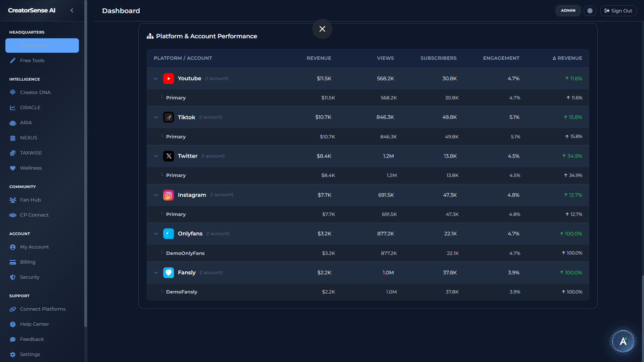Close the Platform & Account Performance panel

point(322,29)
